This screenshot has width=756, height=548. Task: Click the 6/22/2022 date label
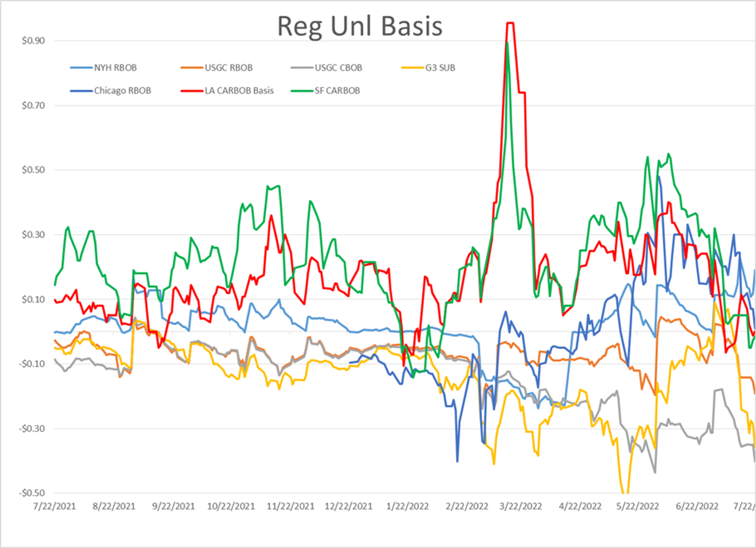pyautogui.click(x=697, y=507)
